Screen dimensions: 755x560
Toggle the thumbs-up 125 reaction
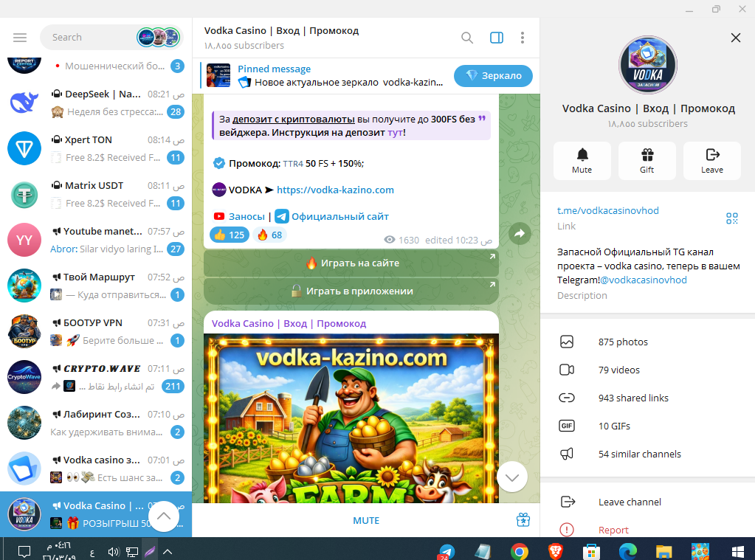230,235
